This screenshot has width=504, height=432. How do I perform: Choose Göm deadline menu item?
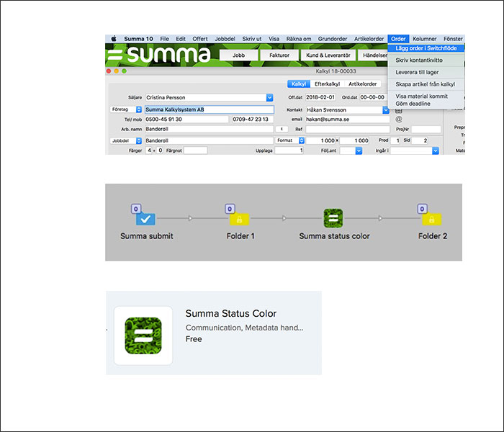426,104
